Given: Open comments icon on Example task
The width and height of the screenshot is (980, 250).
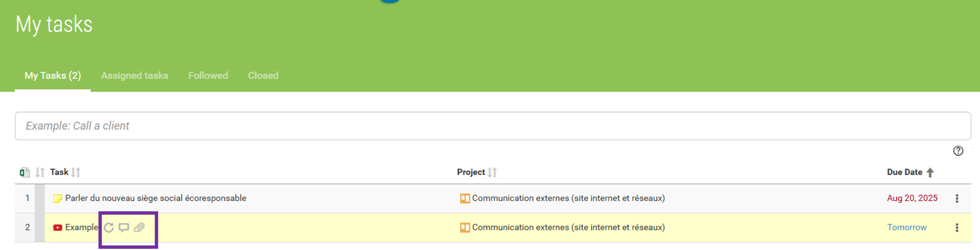Looking at the screenshot, I should (x=124, y=228).
